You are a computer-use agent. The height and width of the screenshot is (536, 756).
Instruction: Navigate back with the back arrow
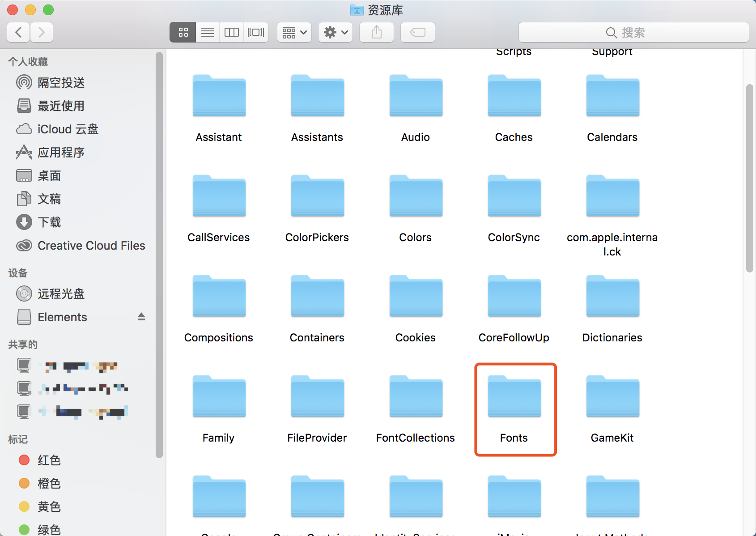(x=19, y=32)
